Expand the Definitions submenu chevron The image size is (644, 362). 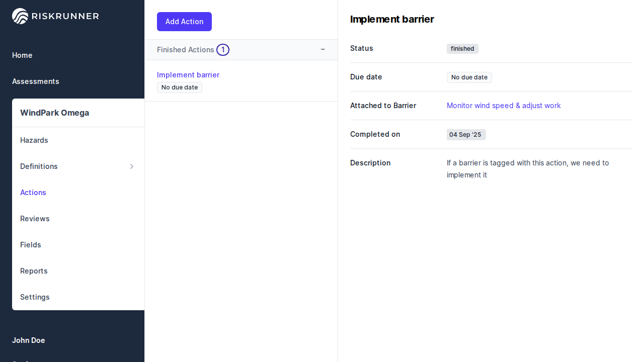click(x=132, y=166)
